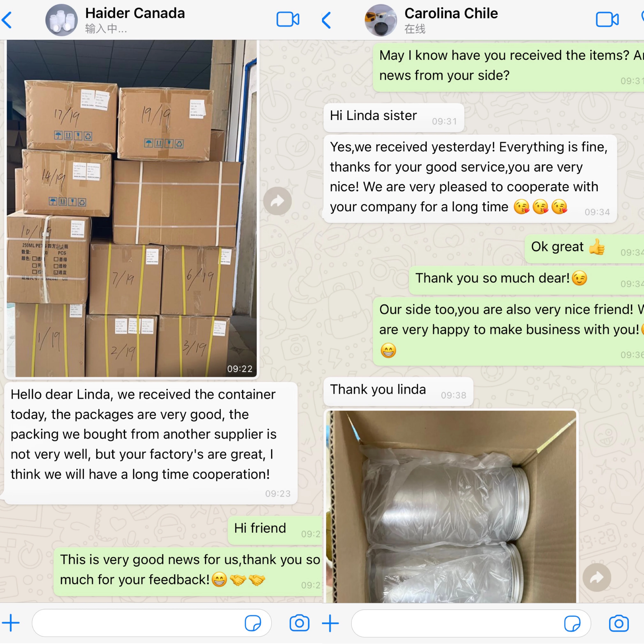Open the stacked cardboard boxes photo
The image size is (644, 644).
pyautogui.click(x=132, y=208)
